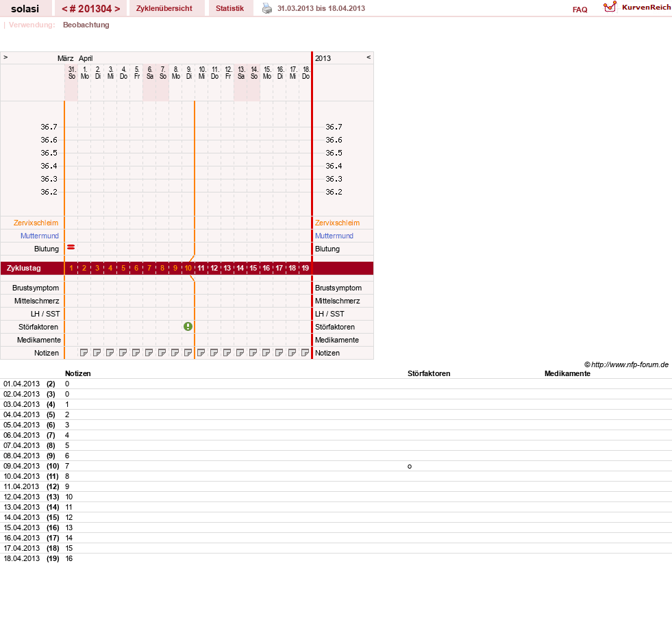Image resolution: width=672 pixels, height=633 pixels.
Task: Click the date header 31. So
Action: (71, 73)
